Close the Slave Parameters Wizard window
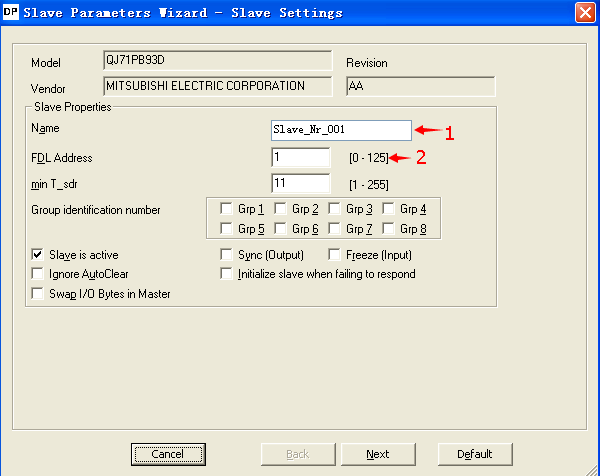Image resolution: width=600 pixels, height=476 pixels. click(585, 13)
